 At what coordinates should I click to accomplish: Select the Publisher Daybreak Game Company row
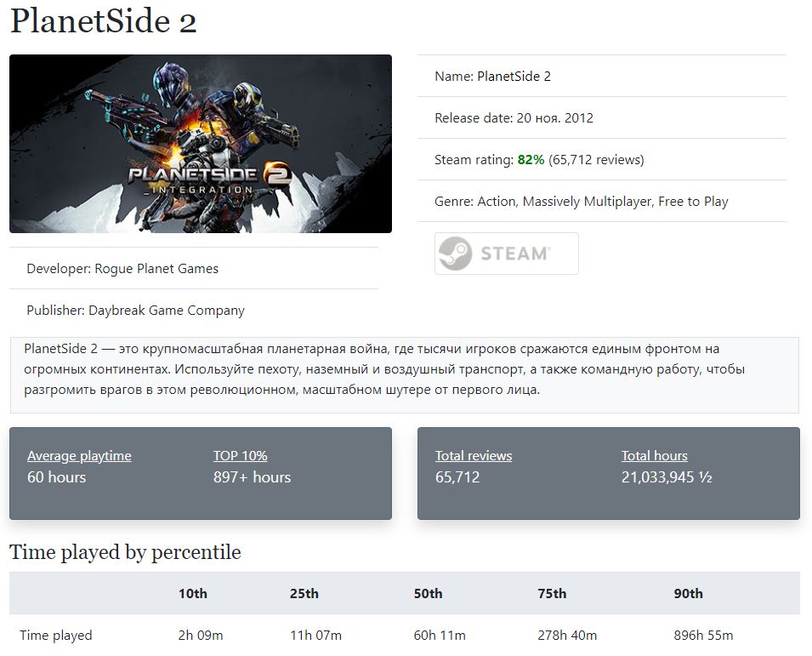pyautogui.click(x=135, y=311)
